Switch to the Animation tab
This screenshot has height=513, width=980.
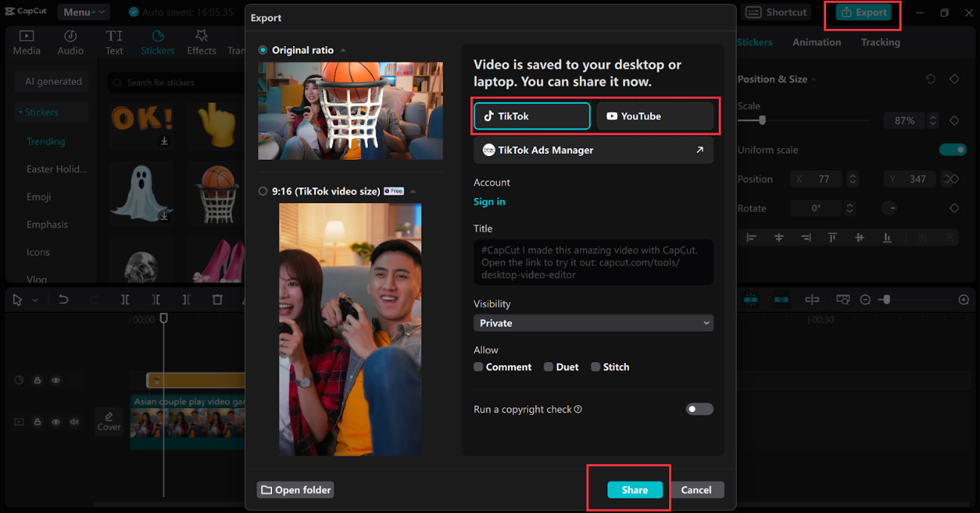pyautogui.click(x=816, y=42)
